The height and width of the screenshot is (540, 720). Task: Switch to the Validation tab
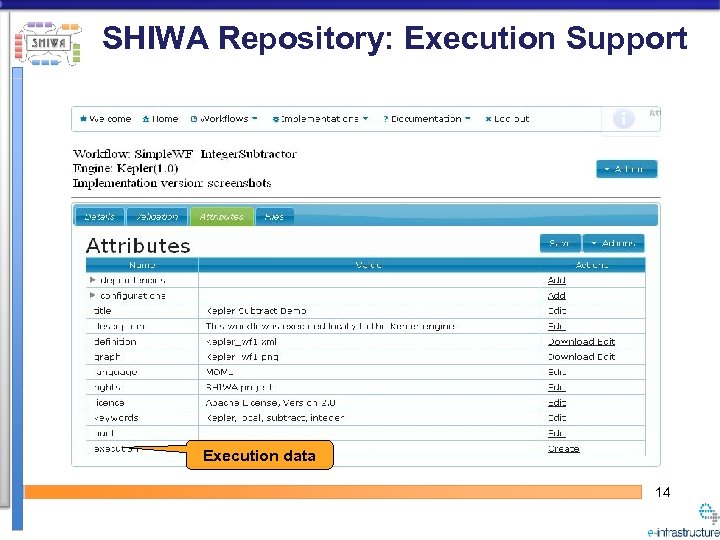[x=157, y=217]
